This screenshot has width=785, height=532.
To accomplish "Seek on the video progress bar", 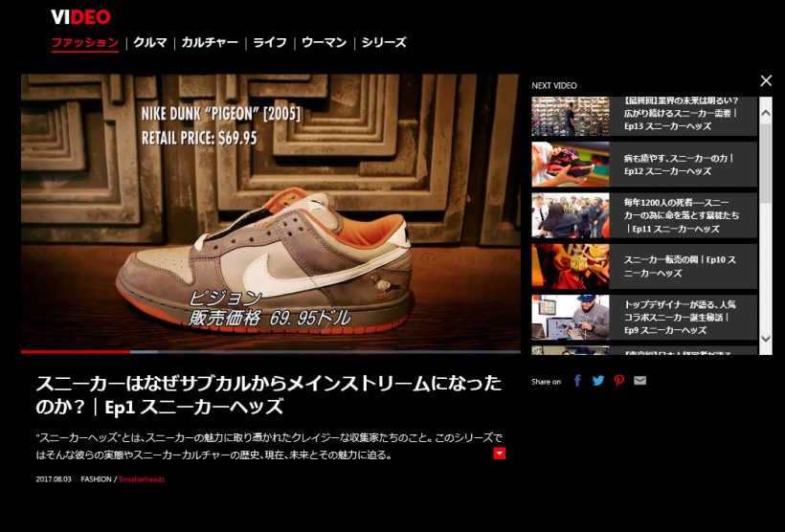I will pos(271,351).
